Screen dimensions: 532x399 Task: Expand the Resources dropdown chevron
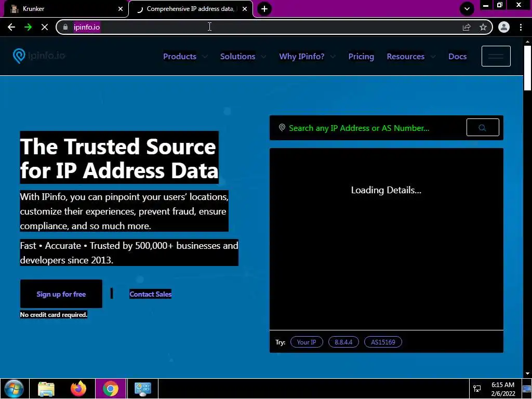point(433,57)
